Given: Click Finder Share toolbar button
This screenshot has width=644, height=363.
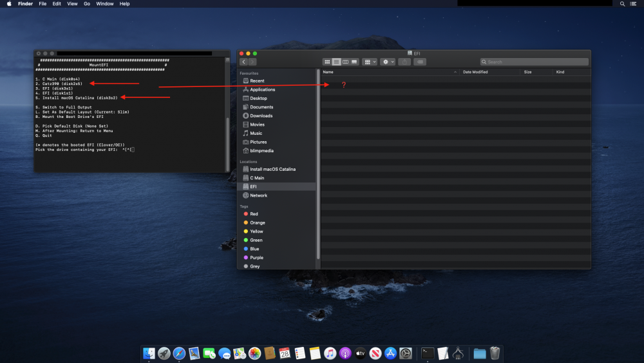Looking at the screenshot, I should [404, 62].
